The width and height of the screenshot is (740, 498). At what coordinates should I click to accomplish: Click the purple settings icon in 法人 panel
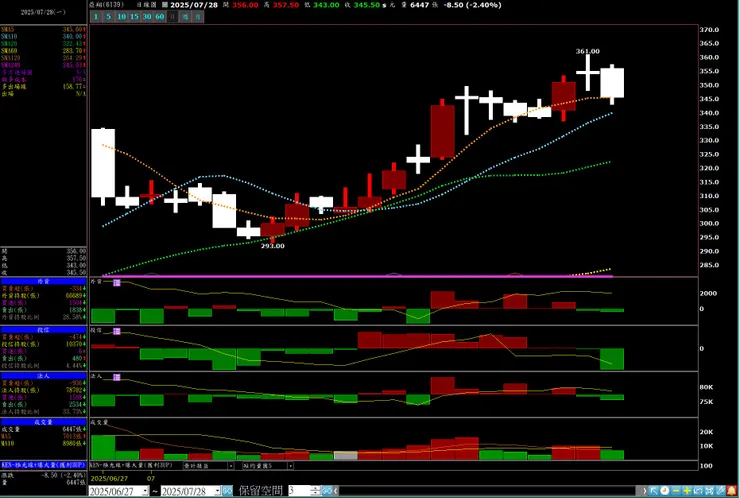tap(117, 377)
